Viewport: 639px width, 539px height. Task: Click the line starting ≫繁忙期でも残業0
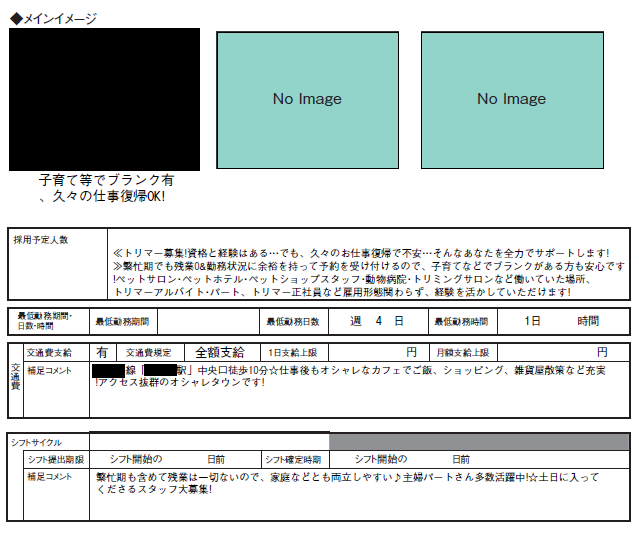coord(369,266)
